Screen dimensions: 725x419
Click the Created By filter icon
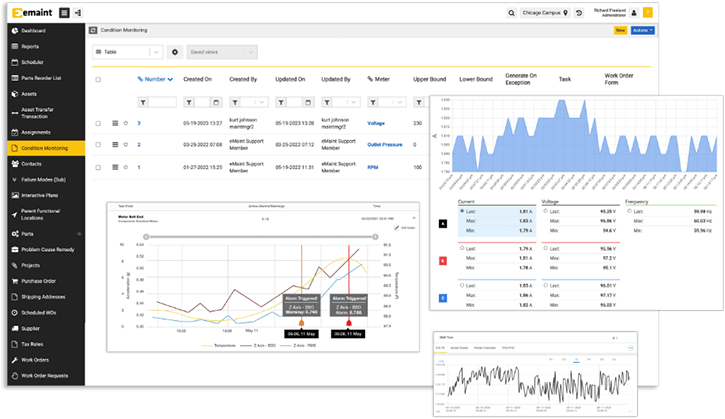click(x=235, y=102)
